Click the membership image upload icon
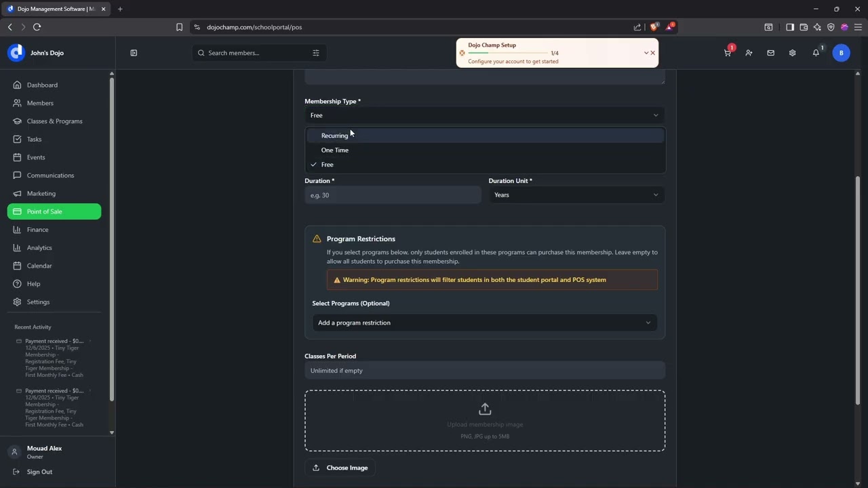 [x=485, y=409]
